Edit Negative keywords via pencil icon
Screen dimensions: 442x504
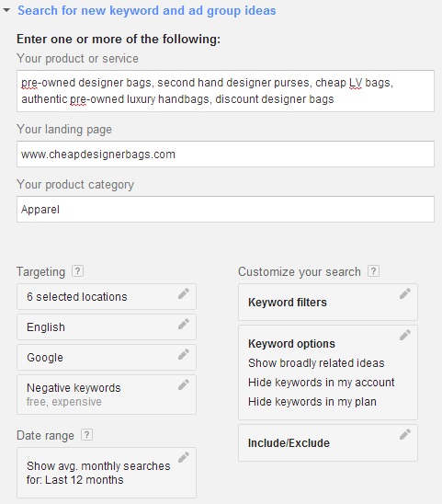coord(184,384)
